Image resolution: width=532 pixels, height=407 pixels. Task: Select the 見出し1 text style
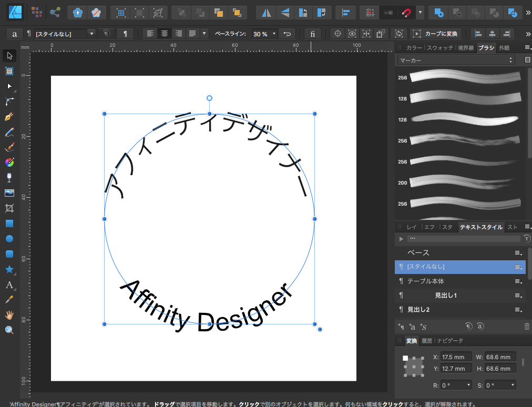[446, 296]
